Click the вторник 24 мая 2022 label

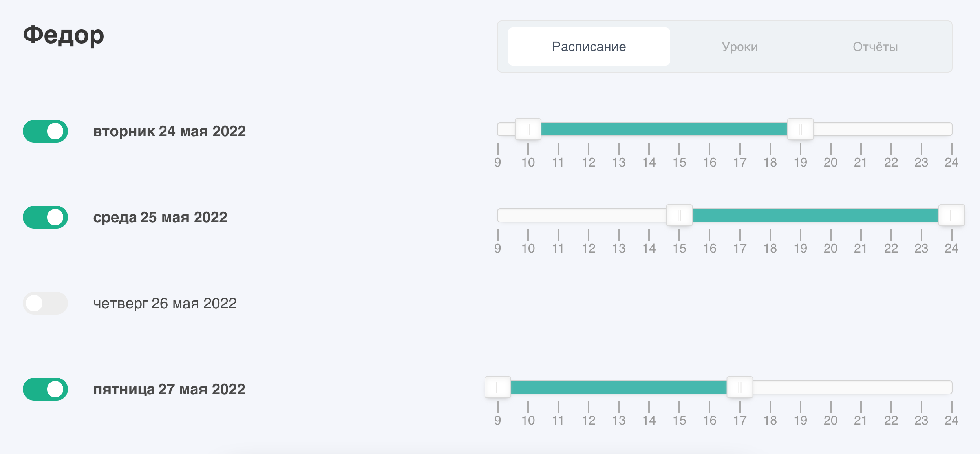coord(169,131)
